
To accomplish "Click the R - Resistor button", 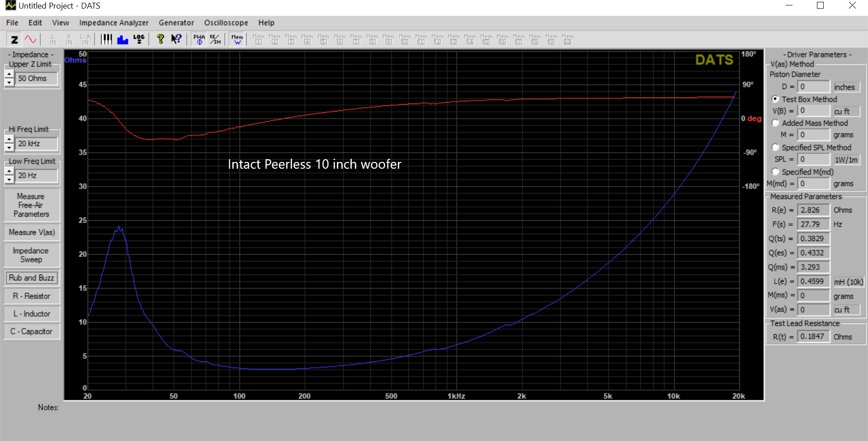I will coord(32,296).
